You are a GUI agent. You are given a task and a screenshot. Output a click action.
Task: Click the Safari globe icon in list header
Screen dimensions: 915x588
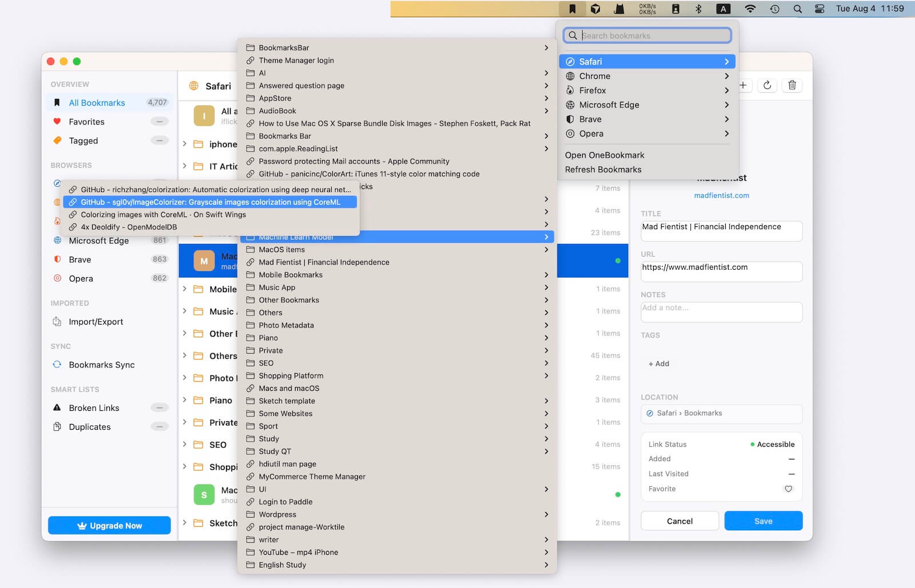[194, 86]
